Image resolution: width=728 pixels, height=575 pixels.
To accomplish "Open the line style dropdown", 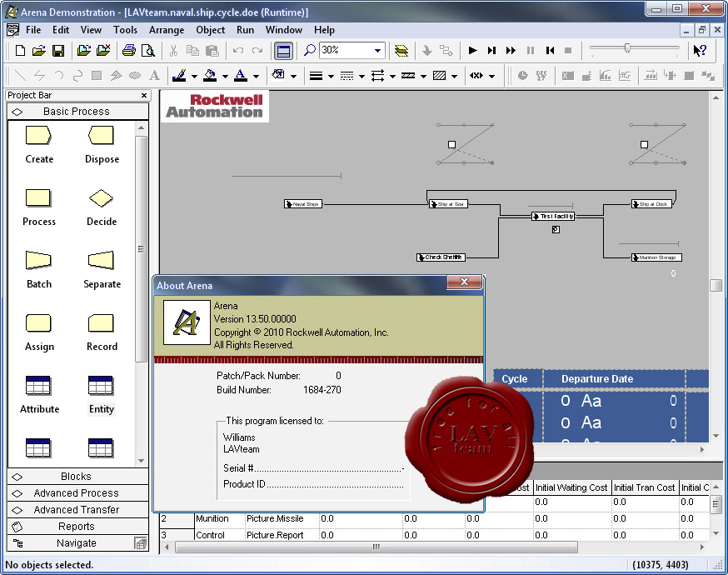I will click(x=362, y=76).
